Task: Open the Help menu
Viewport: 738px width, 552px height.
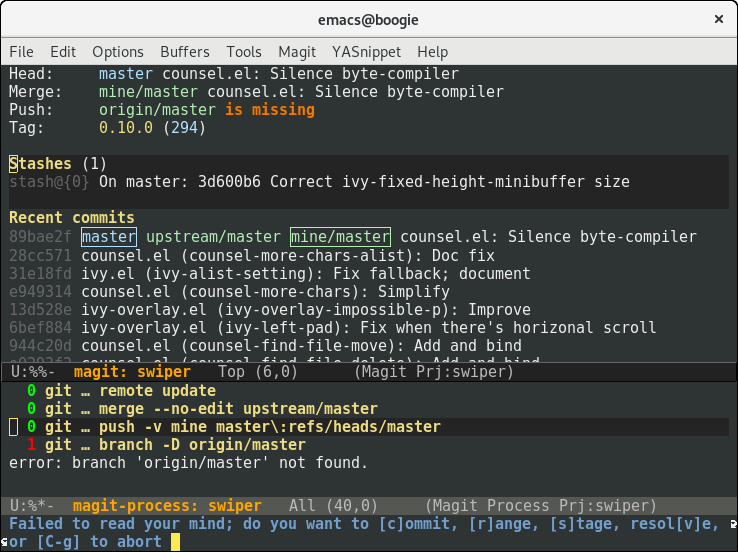Action: (x=433, y=51)
